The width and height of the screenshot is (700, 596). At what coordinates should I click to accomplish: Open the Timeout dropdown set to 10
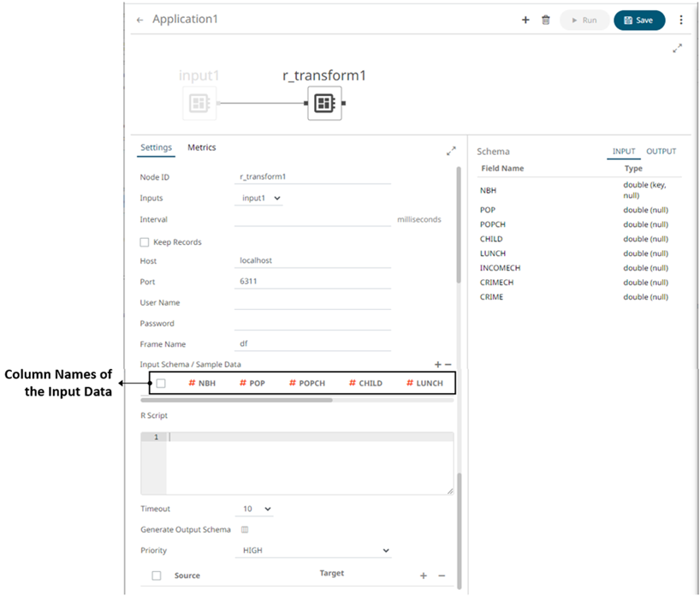[x=254, y=509]
